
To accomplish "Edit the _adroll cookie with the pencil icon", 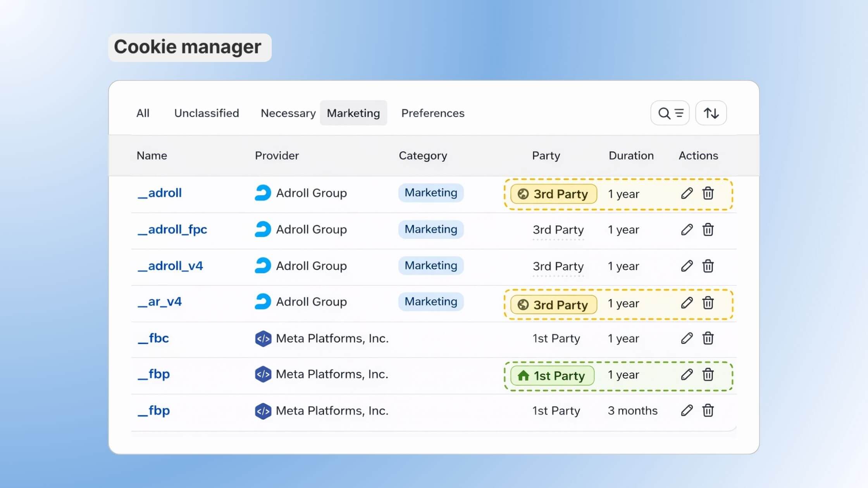I will coord(686,193).
